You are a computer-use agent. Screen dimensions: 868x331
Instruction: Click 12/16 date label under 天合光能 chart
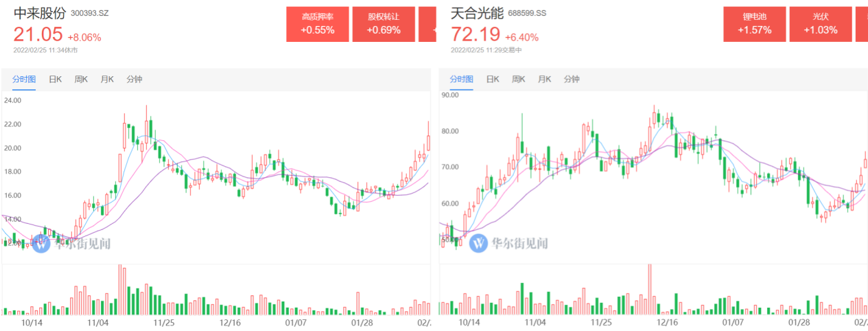point(667,322)
